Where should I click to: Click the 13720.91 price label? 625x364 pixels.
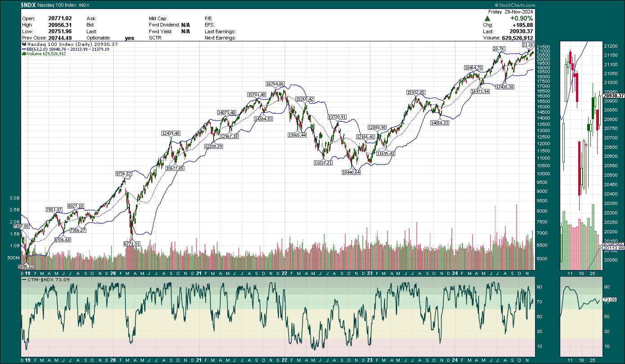point(337,117)
